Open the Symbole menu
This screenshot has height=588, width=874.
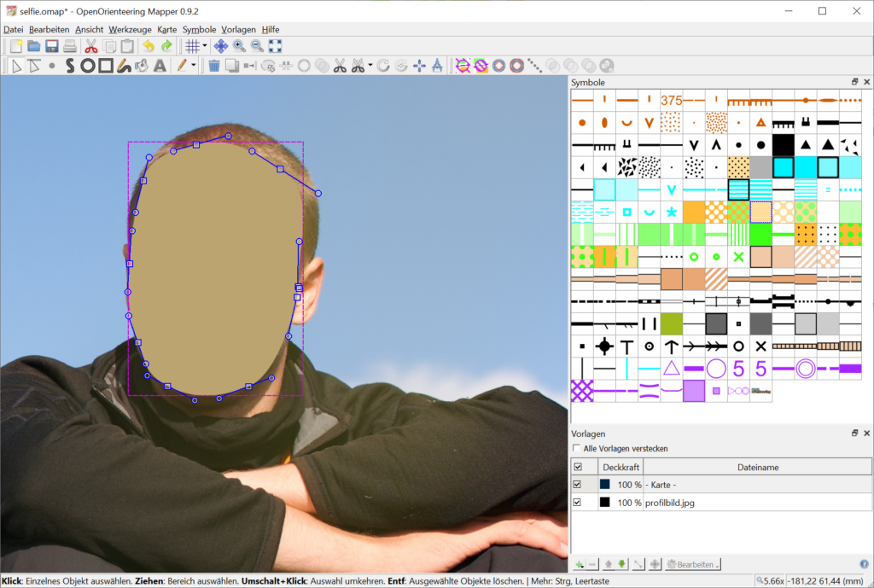click(199, 29)
